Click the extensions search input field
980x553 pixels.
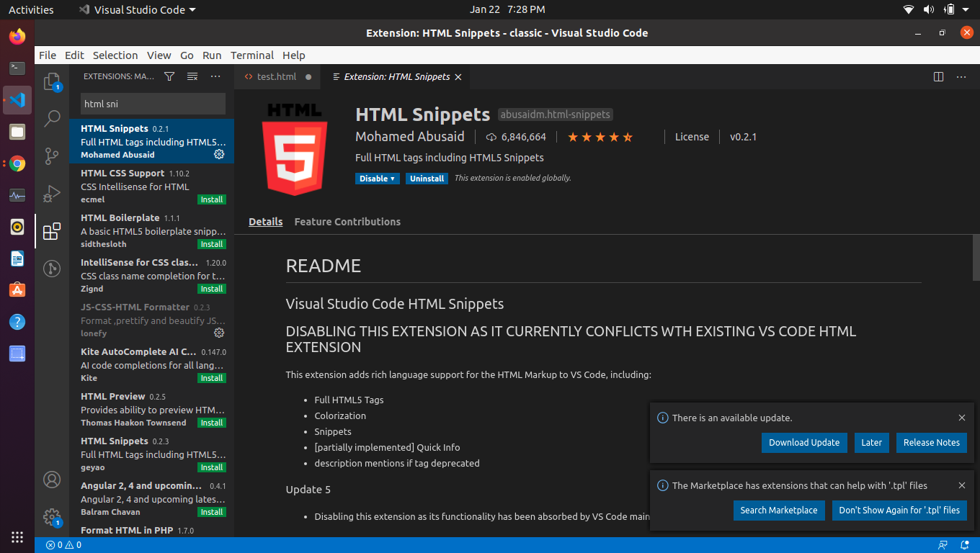153,104
